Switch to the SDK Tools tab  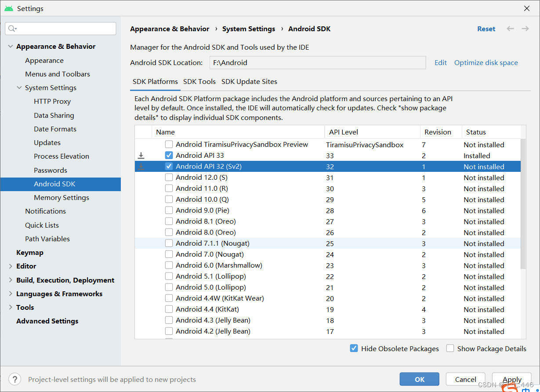pos(199,81)
